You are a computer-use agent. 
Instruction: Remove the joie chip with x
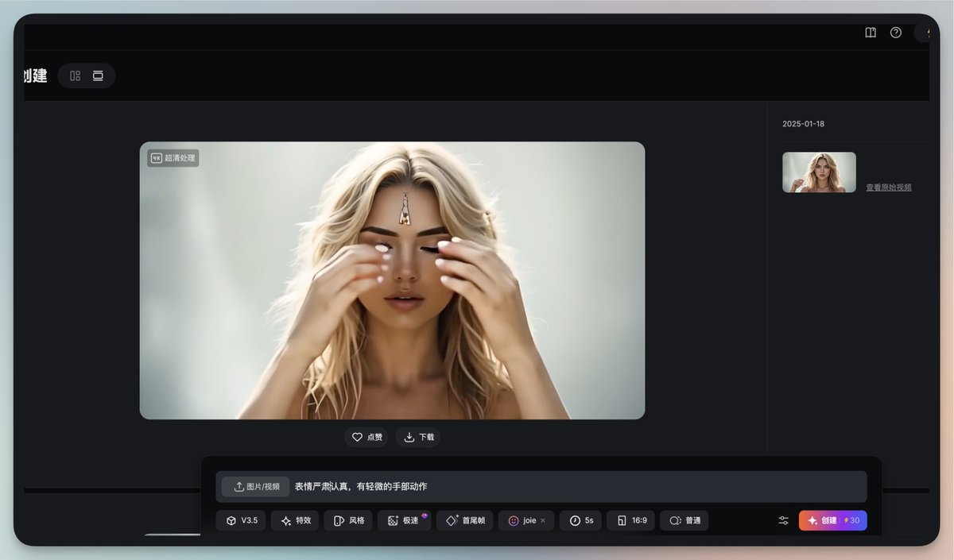(543, 520)
